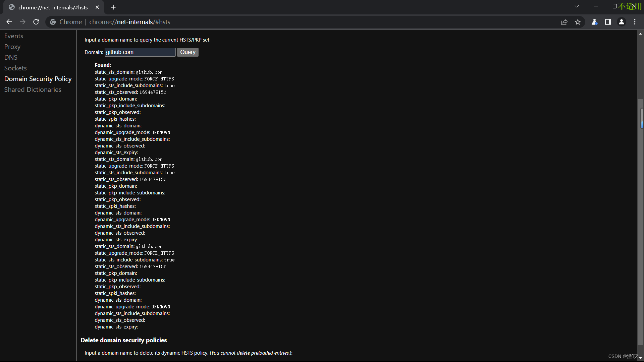Click first static_spki_hashes: line
This screenshot has width=644, height=362.
(115, 119)
